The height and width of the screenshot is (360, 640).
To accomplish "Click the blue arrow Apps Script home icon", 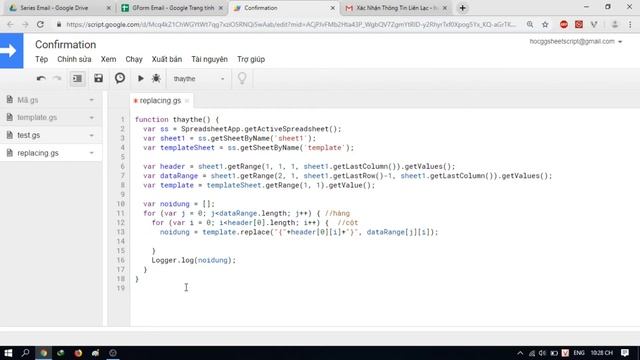I will 11,51.
